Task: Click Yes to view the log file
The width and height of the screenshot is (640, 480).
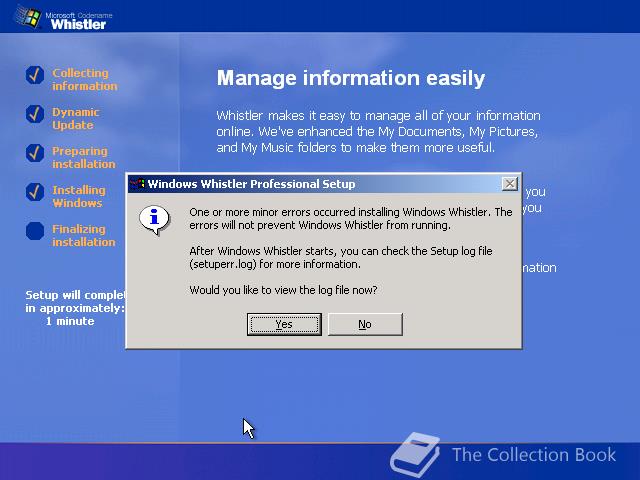Action: (x=284, y=324)
